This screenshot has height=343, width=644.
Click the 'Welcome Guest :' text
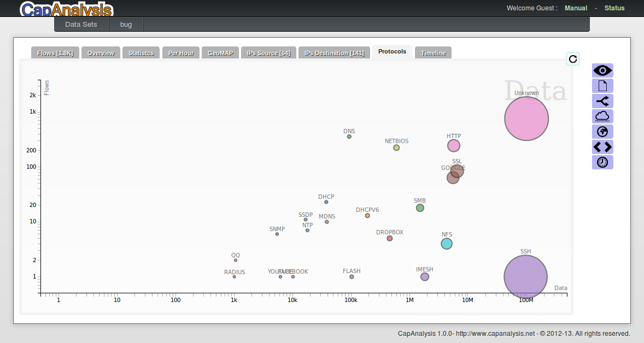click(x=532, y=8)
